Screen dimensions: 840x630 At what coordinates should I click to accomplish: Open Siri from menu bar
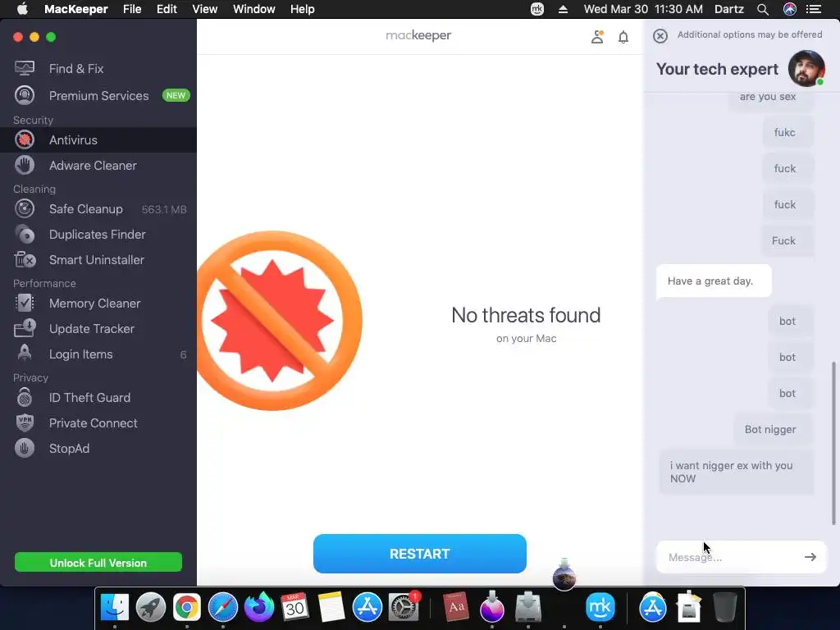point(790,9)
